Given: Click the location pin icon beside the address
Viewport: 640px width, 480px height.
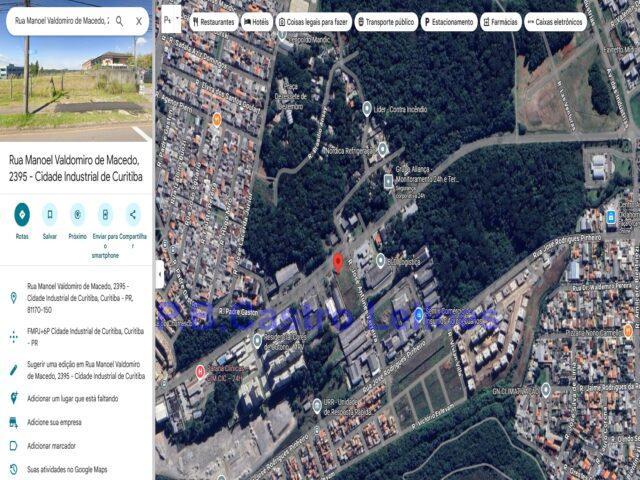Looking at the screenshot, I should 13,298.
